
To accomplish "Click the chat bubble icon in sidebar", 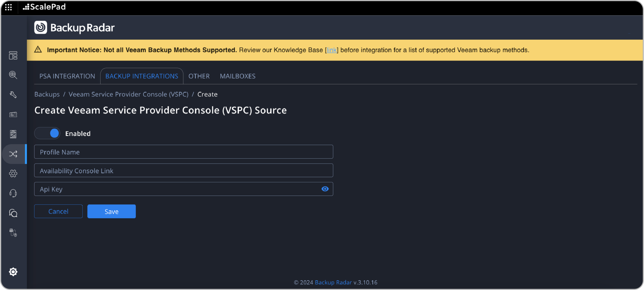I will [13, 213].
